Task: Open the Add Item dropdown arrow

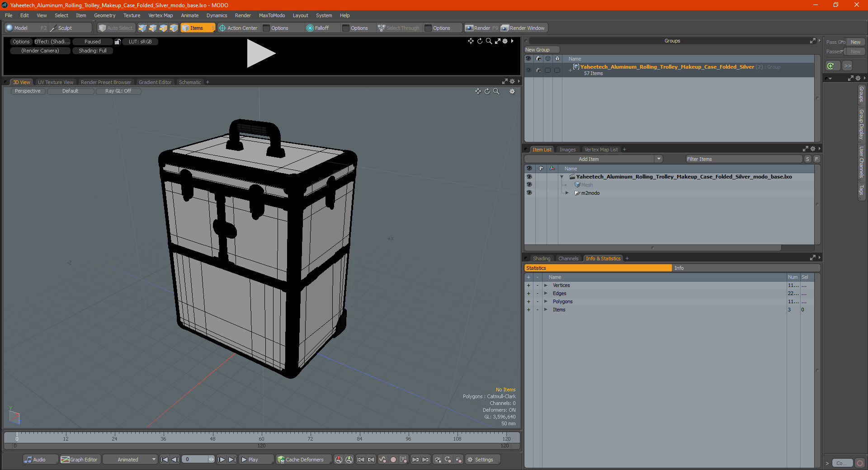Action: pos(659,159)
